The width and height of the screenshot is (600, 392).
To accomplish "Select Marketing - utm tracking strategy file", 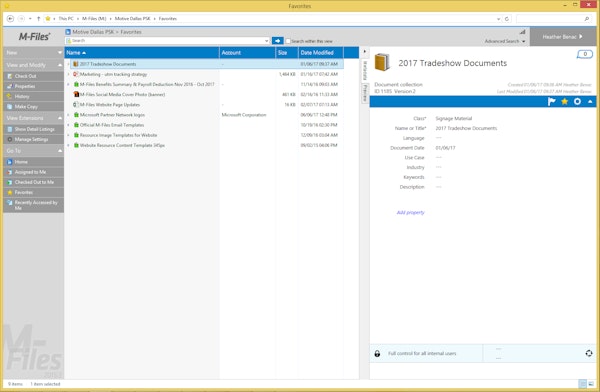I will 113,74.
